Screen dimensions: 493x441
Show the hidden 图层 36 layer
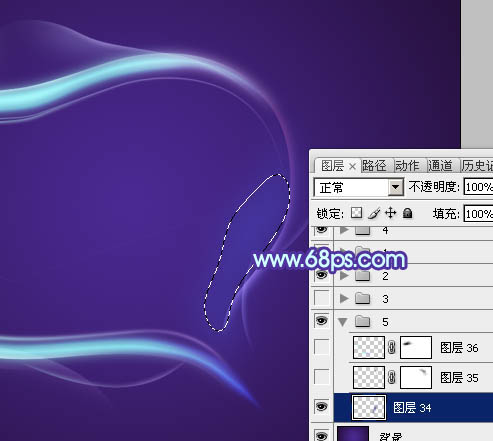click(322, 347)
